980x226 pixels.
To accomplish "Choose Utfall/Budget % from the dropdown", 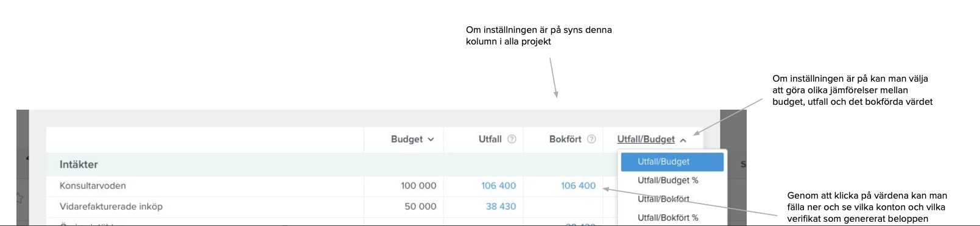I will pos(668,180).
